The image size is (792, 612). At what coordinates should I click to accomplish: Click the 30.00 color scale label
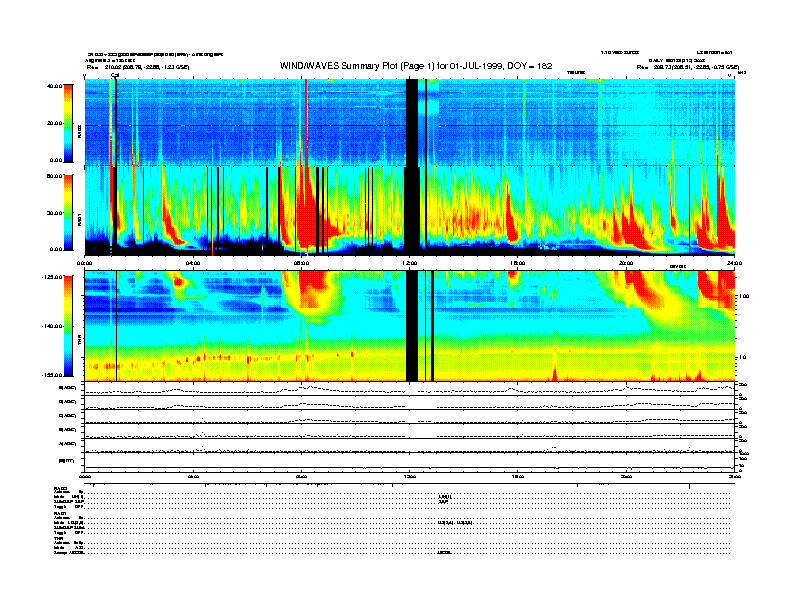click(54, 213)
